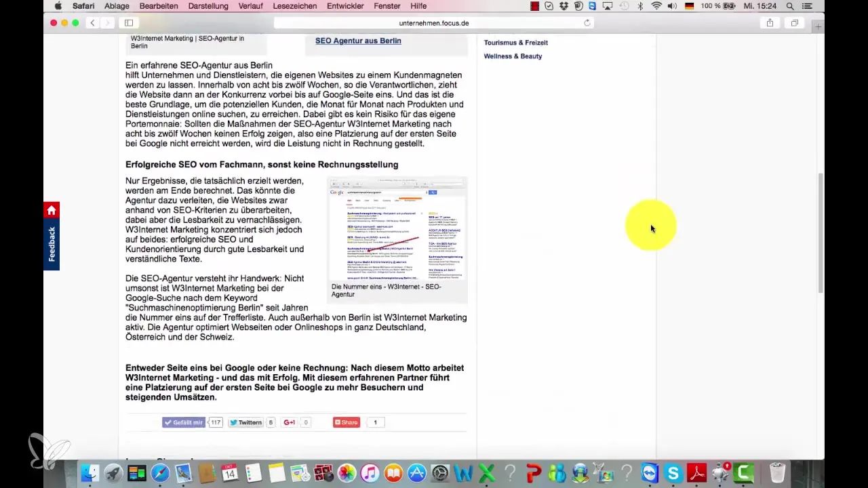Open Spotlight search magnifier
The width and height of the screenshot is (868, 488).
(x=790, y=6)
